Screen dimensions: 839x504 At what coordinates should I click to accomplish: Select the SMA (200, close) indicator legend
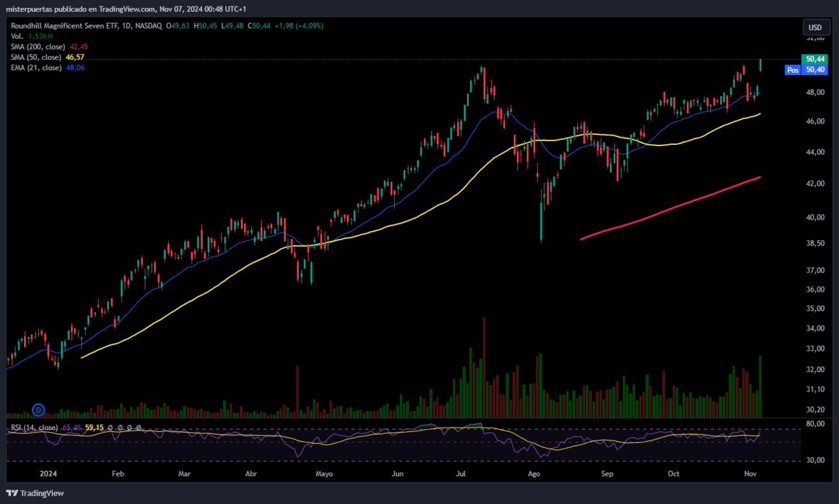click(x=38, y=47)
